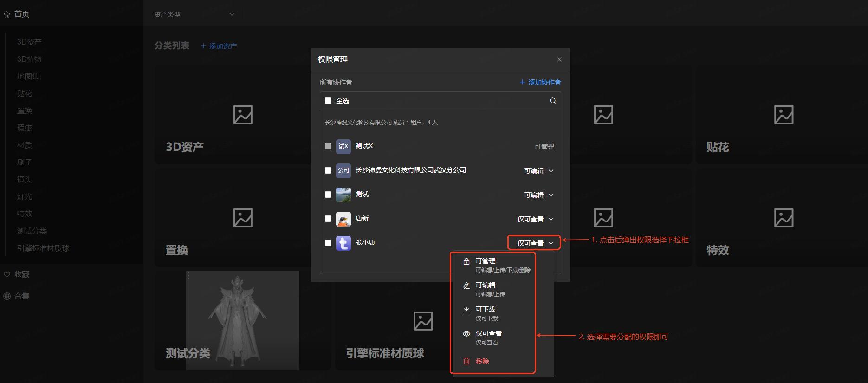Choose 可管理 permission option
Image resolution: width=868 pixels, height=383 pixels.
[x=486, y=261]
